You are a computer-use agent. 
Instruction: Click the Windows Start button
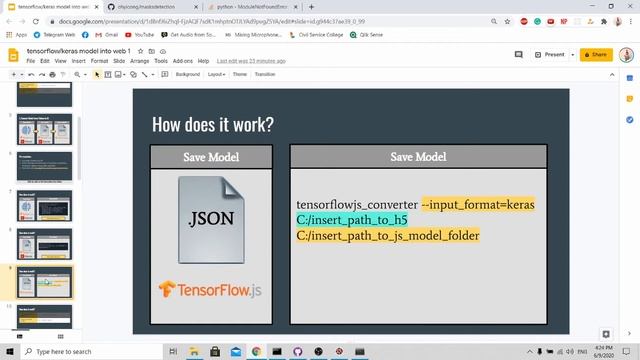pos(10,351)
